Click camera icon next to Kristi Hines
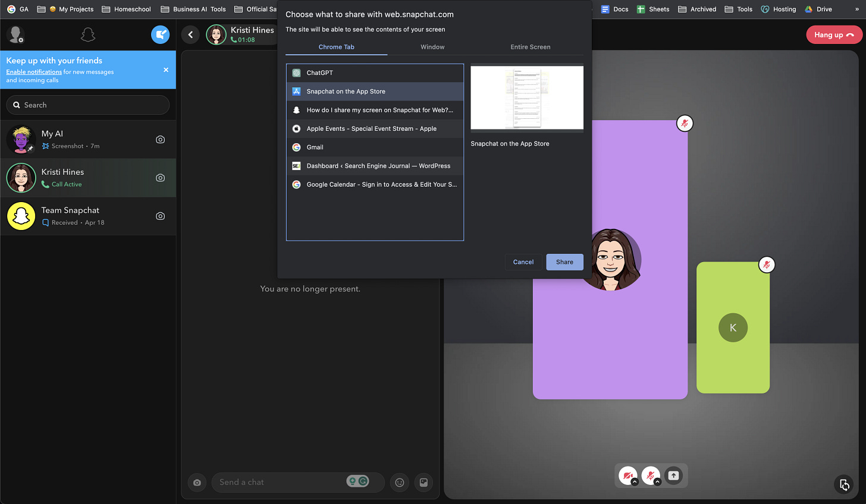The width and height of the screenshot is (866, 504). [160, 178]
